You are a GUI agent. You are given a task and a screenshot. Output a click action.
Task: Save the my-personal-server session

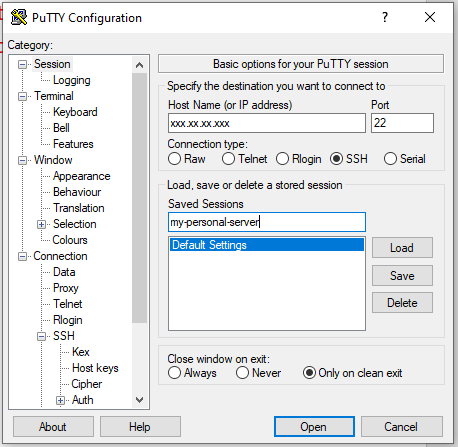click(x=402, y=276)
